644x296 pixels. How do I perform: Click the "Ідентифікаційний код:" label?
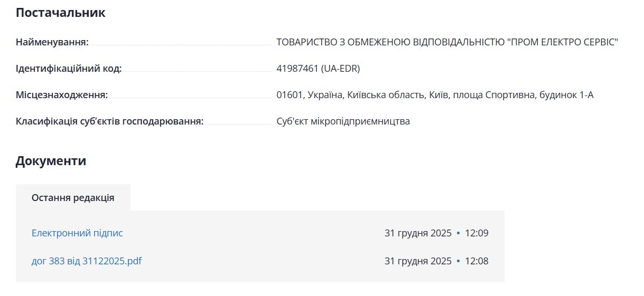[69, 69]
